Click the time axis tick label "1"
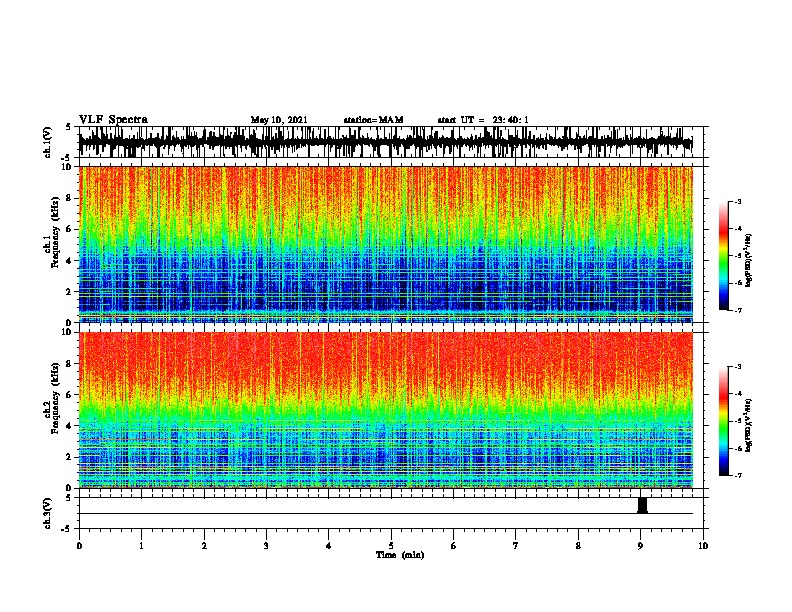Image resolution: width=792 pixels, height=612 pixels. [142, 545]
